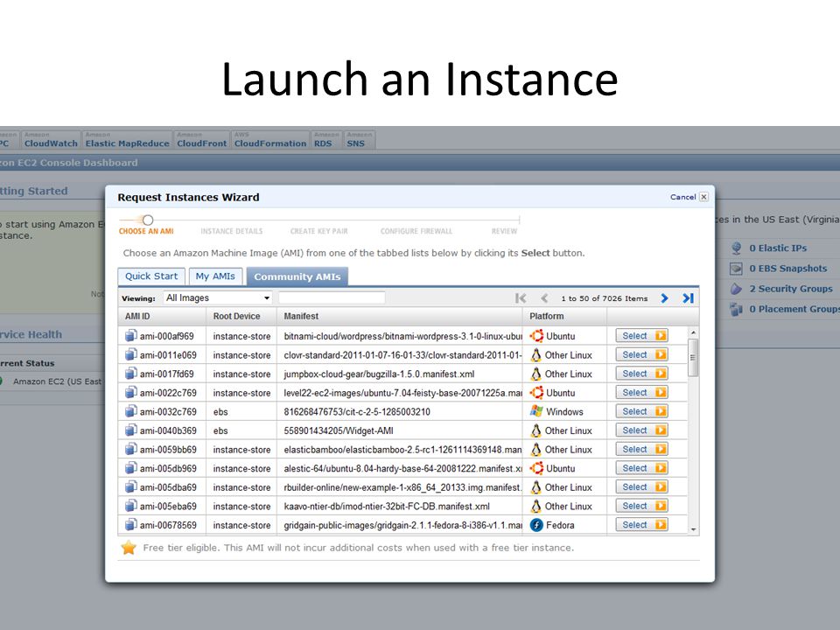Open the 0 Elastic IPs link
Screen dimensions: 840x630
point(778,248)
